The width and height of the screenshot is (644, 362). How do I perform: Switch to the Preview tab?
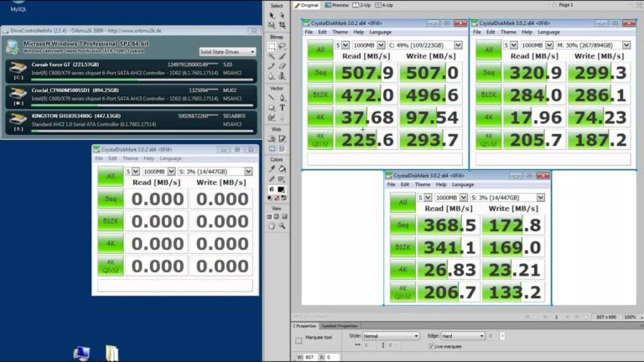coord(337,5)
